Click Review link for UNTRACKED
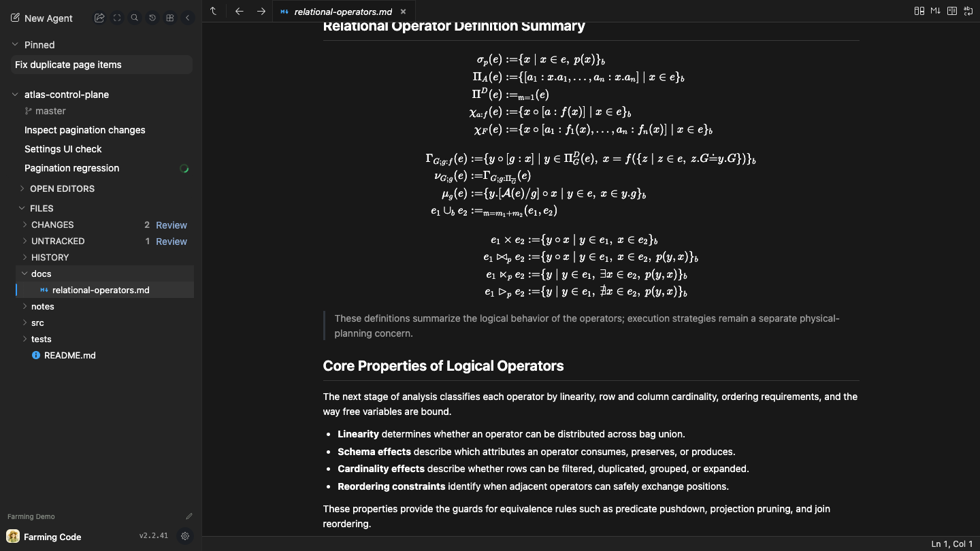Image resolution: width=980 pixels, height=551 pixels. [171, 241]
